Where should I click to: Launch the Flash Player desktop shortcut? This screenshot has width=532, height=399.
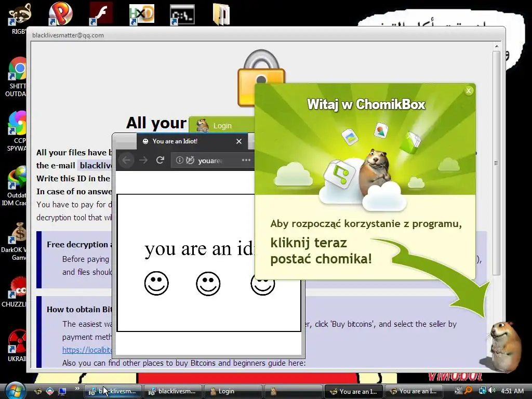(101, 14)
